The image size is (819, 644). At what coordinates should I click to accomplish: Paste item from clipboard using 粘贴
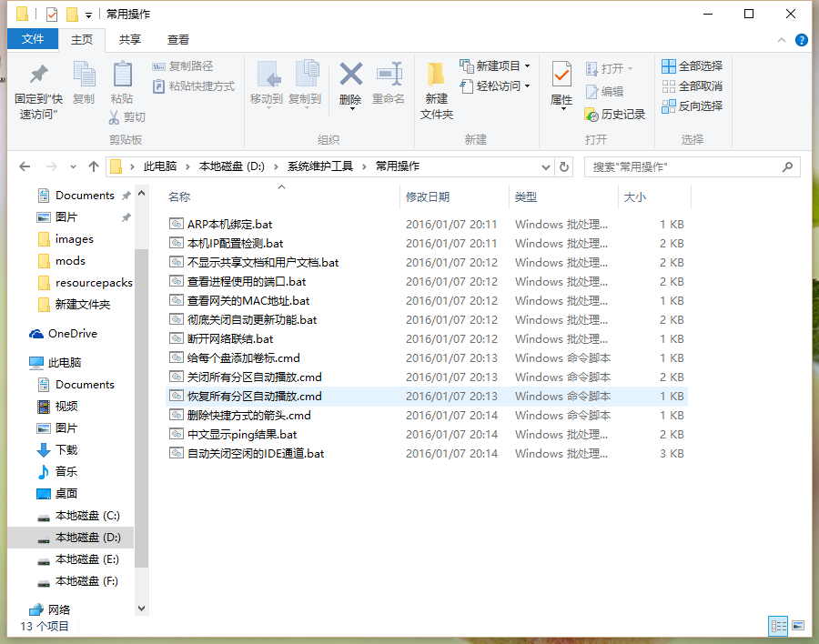click(121, 86)
